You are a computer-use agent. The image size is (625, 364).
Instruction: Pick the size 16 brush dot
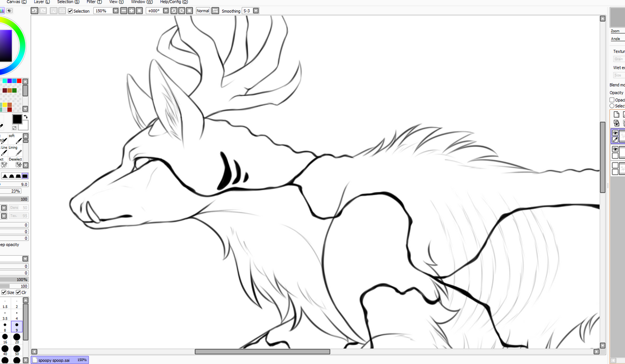(5, 337)
